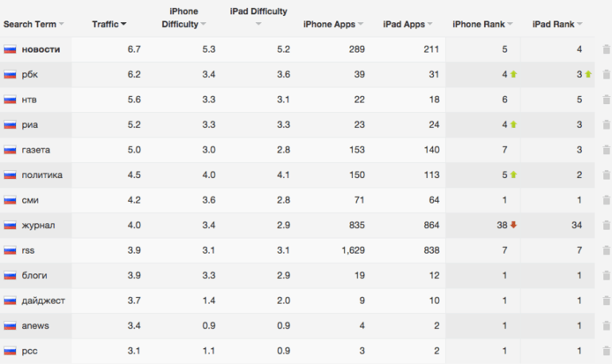Toggle Traffic column sort arrow
This screenshot has height=364, width=612.
click(x=123, y=24)
